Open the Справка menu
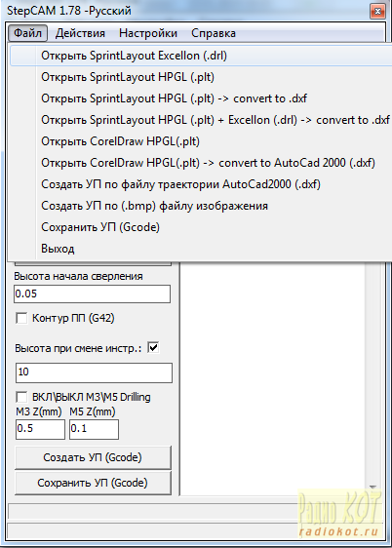 pyautogui.click(x=214, y=33)
